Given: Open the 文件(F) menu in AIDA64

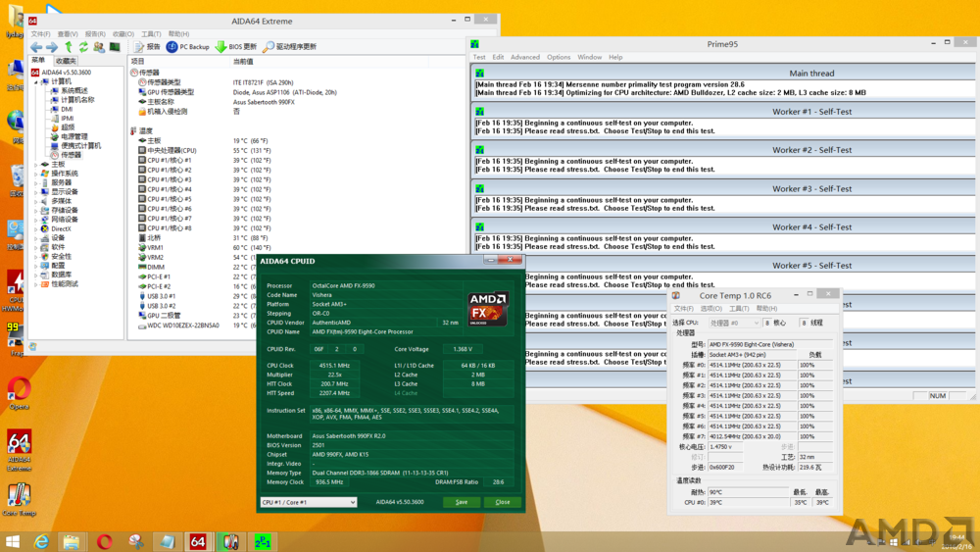Looking at the screenshot, I should tap(40, 33).
